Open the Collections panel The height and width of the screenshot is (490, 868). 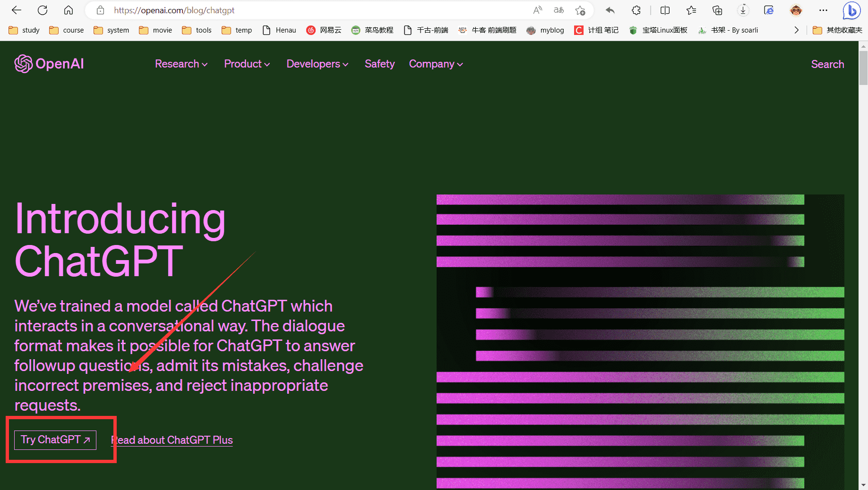[x=717, y=10]
